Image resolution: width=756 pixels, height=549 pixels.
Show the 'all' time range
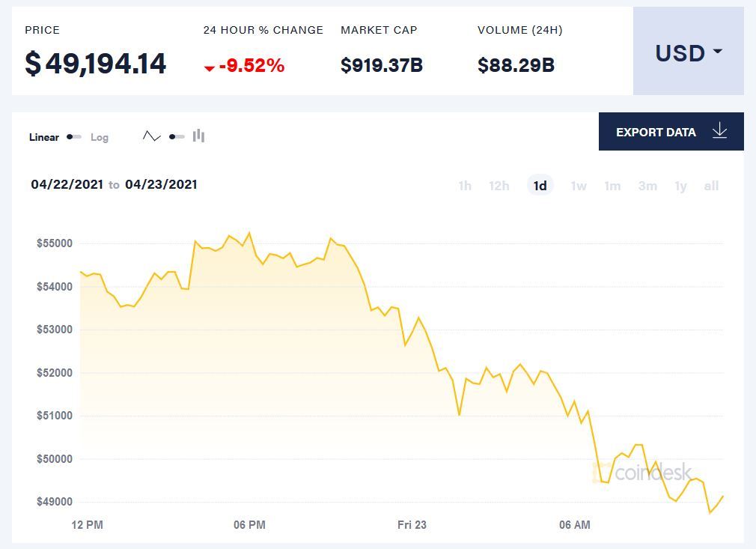(x=711, y=186)
